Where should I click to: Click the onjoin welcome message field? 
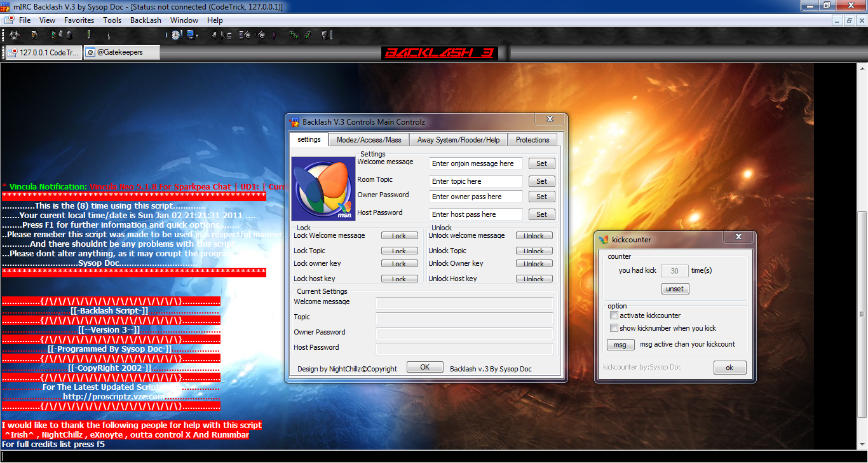click(476, 163)
